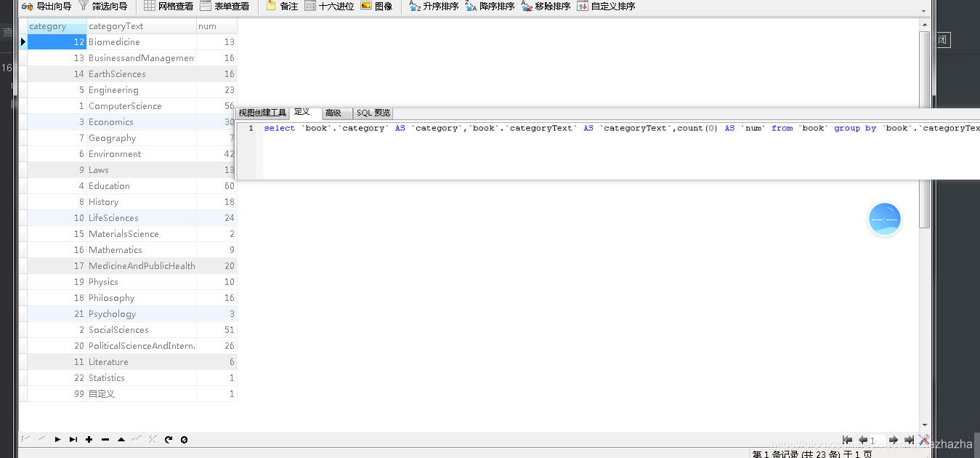Screen dimensions: 980x458
Task: Select the Engineering cell
Action: [142, 90]
